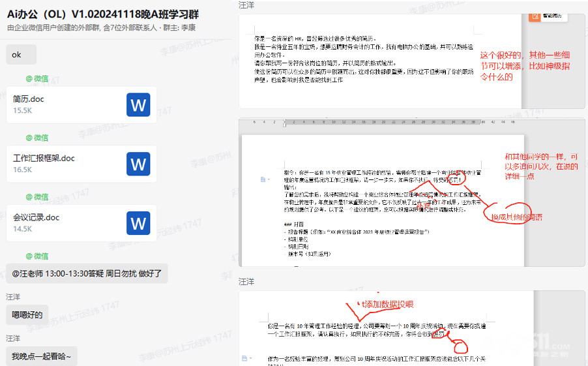The height and width of the screenshot is (366, 588).
Task: Select the '@汪老师 13:00-13:30答疑' message
Action: (87, 273)
